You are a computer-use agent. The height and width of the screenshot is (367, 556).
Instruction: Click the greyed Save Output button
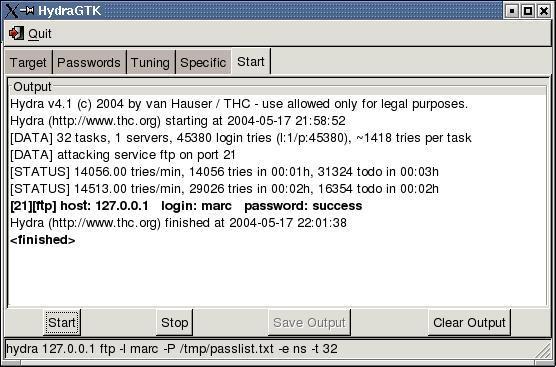click(x=309, y=322)
